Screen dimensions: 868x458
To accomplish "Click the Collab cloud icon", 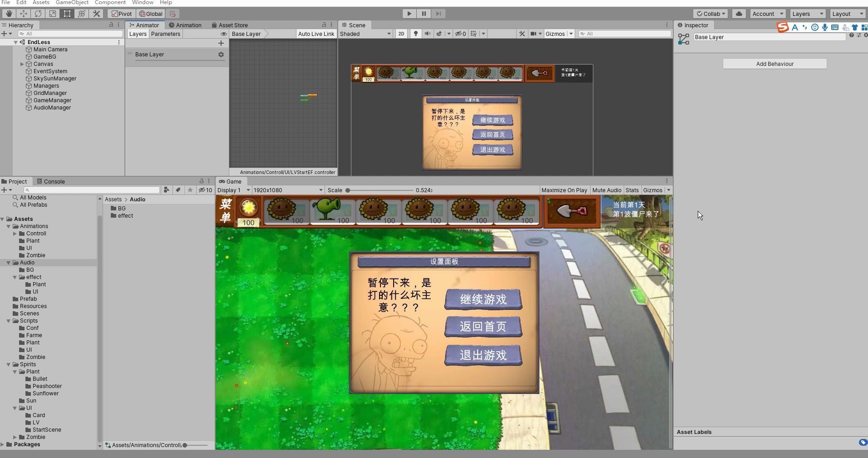I will tap(740, 14).
